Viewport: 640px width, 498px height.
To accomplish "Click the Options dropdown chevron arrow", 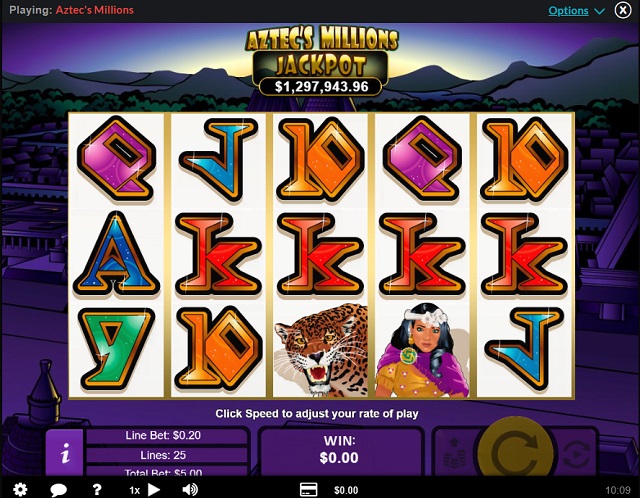I will (x=599, y=11).
